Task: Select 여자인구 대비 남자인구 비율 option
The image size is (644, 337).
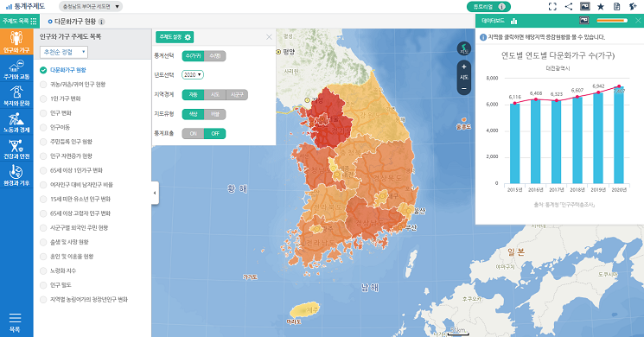Action: 43,185
